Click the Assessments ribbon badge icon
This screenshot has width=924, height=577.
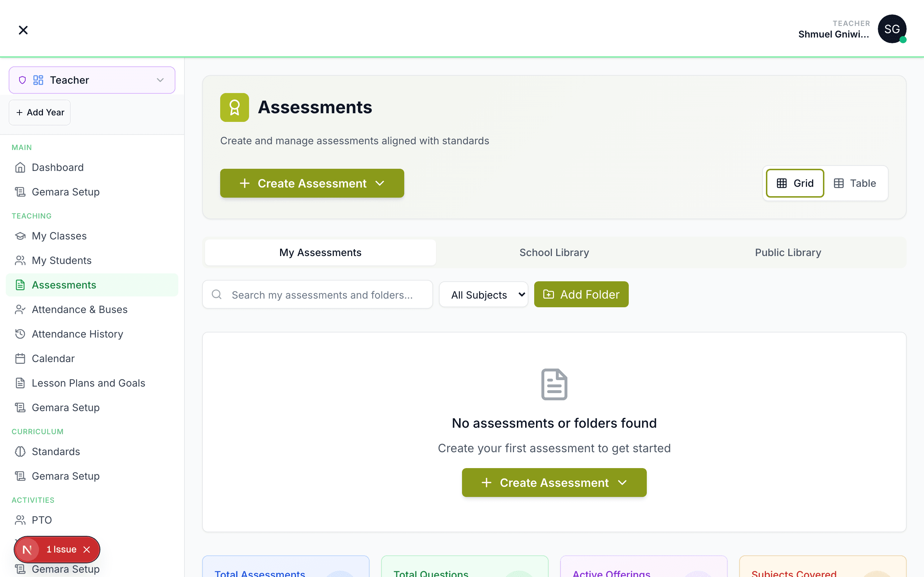click(x=235, y=107)
